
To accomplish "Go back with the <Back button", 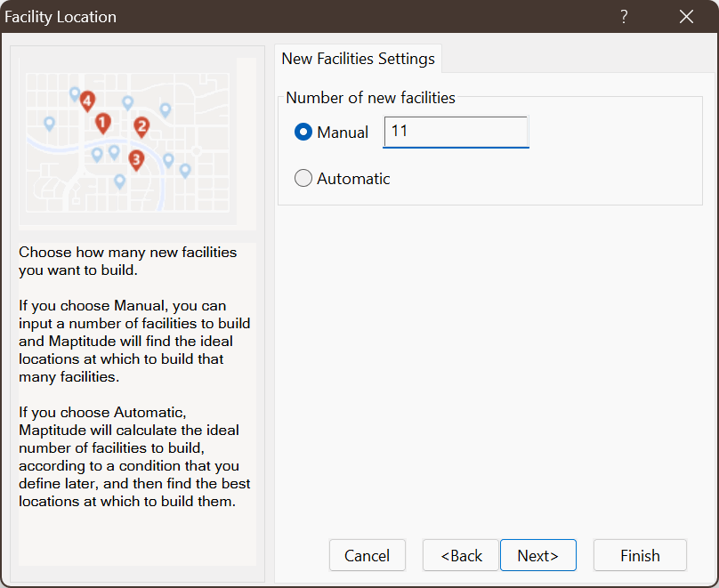I will pyautogui.click(x=461, y=555).
